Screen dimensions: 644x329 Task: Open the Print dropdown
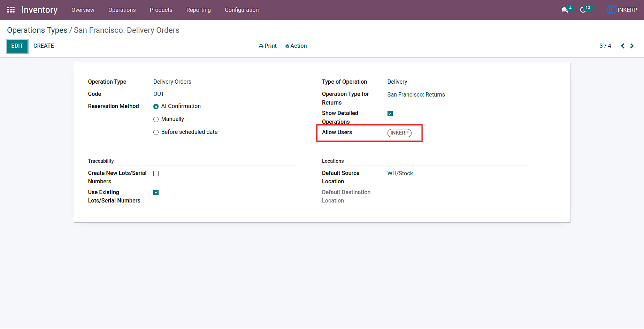(268, 46)
